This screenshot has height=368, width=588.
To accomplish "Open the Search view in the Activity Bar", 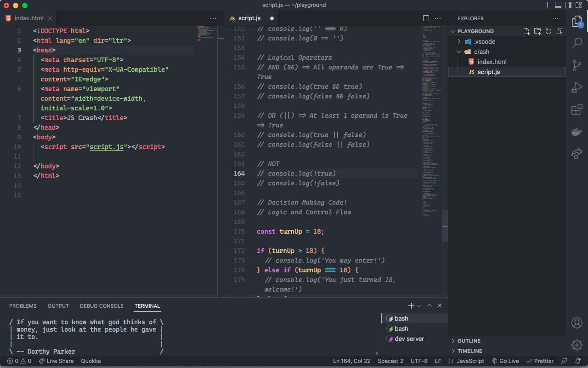I will click(x=576, y=43).
